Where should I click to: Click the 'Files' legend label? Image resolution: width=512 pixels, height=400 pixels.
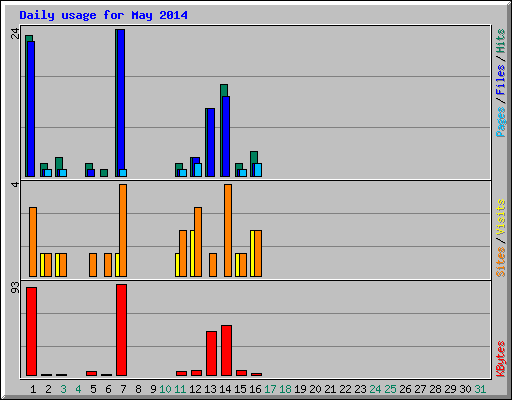tap(500, 80)
